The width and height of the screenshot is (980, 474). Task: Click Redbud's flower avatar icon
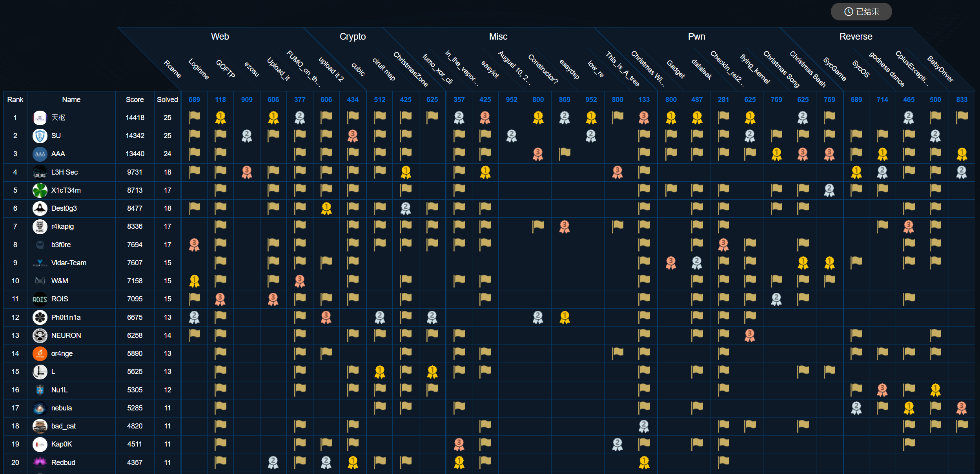click(x=39, y=462)
